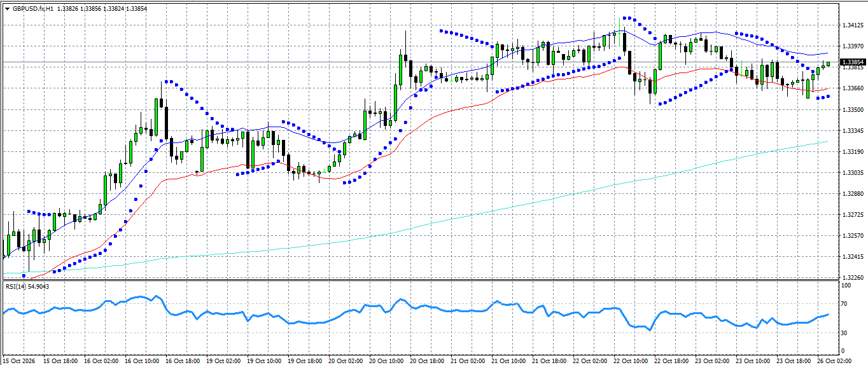868x365 pixels.
Task: Click the 1.33660 price scale label
Action: point(853,88)
